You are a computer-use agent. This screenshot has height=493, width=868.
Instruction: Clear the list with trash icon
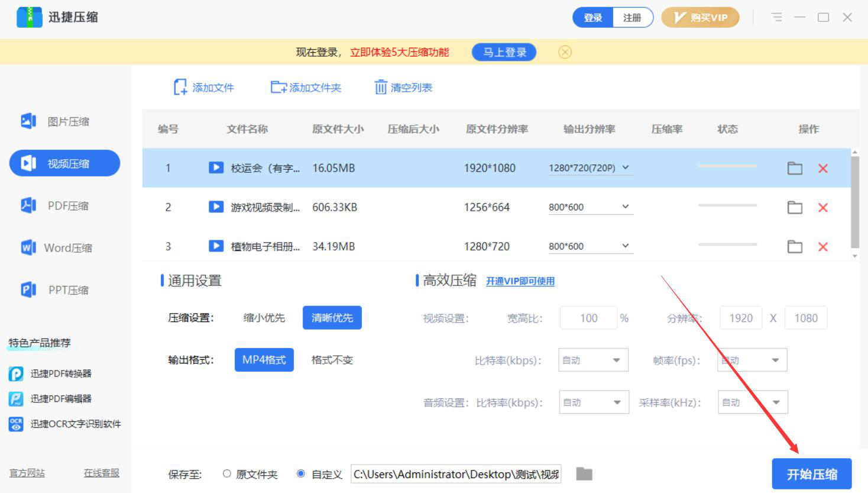(381, 88)
